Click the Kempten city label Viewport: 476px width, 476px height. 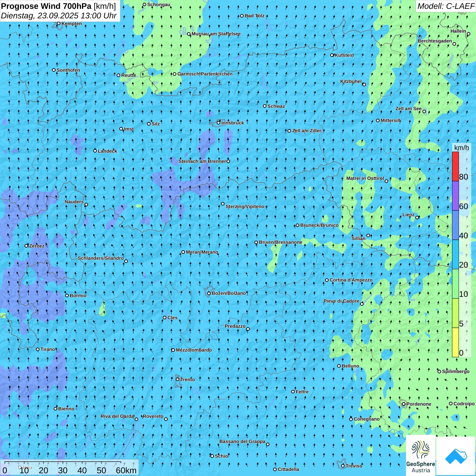pyautogui.click(x=71, y=23)
